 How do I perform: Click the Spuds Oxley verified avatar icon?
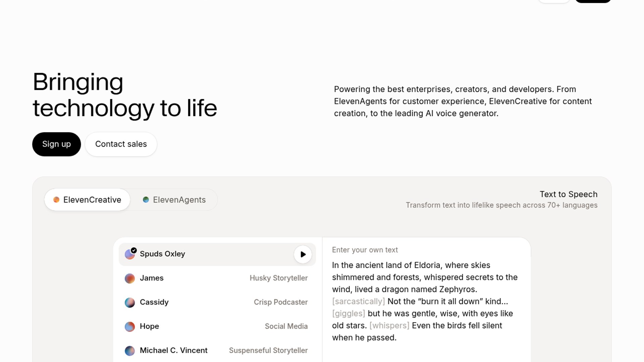tap(130, 254)
